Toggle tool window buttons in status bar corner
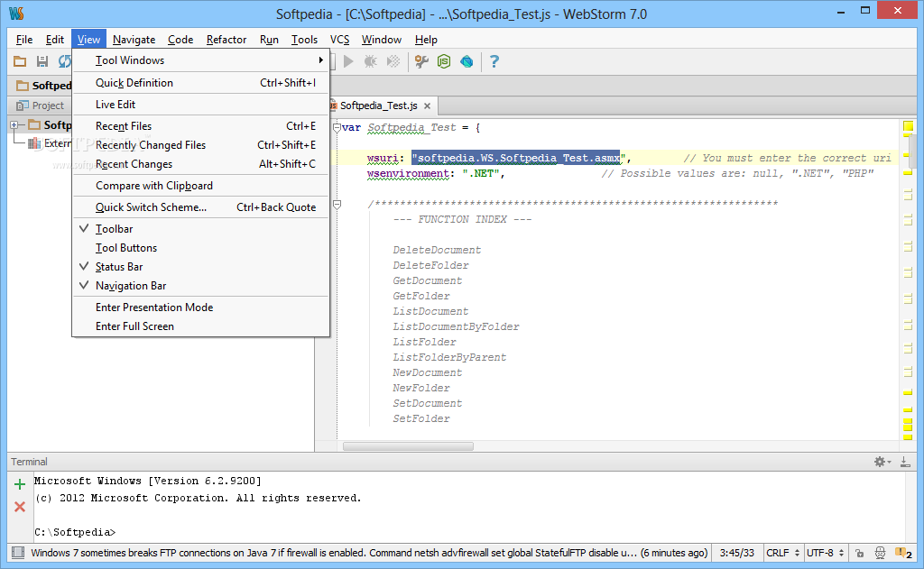This screenshot has width=924, height=569. coord(18,553)
